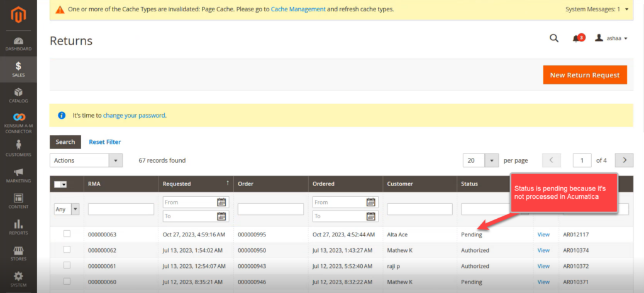Viewport: 644px width, 293px height.
Task: Open the per page count dropdown
Action: tap(480, 160)
